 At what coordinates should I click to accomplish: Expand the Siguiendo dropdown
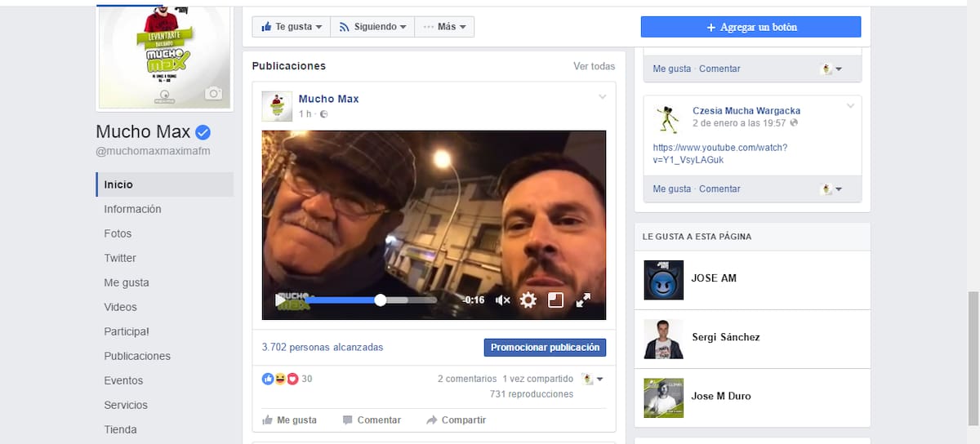point(372,27)
